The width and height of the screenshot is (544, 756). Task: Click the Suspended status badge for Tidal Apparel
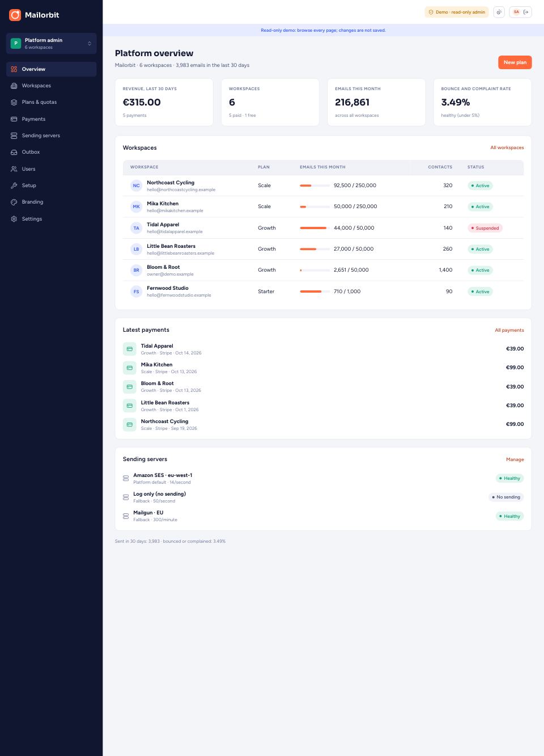(485, 228)
